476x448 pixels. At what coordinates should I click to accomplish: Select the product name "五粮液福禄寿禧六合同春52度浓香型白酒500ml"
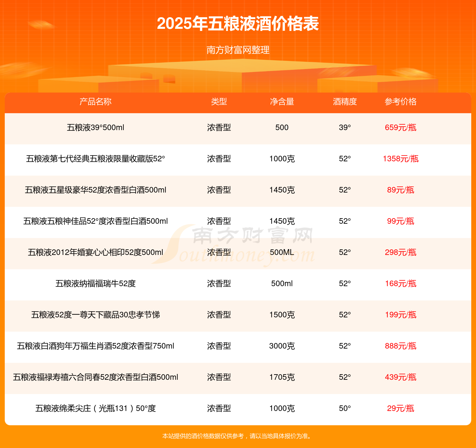[x=95, y=377]
